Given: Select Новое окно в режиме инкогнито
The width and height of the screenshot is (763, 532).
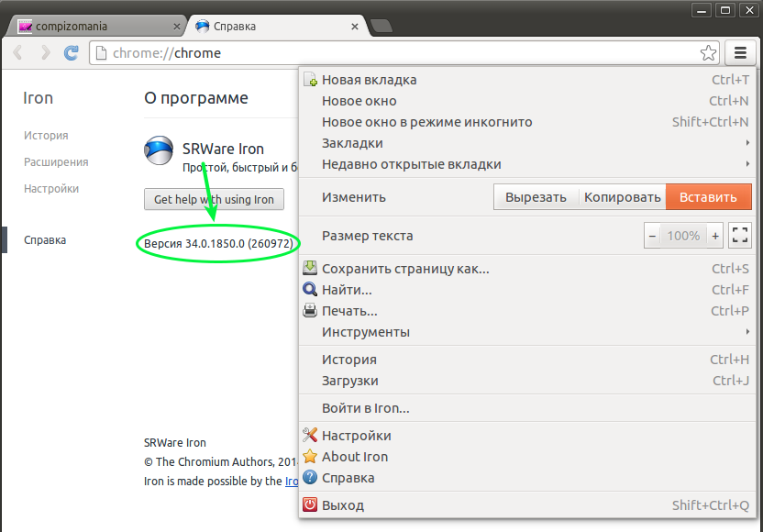Looking at the screenshot, I should [527, 122].
